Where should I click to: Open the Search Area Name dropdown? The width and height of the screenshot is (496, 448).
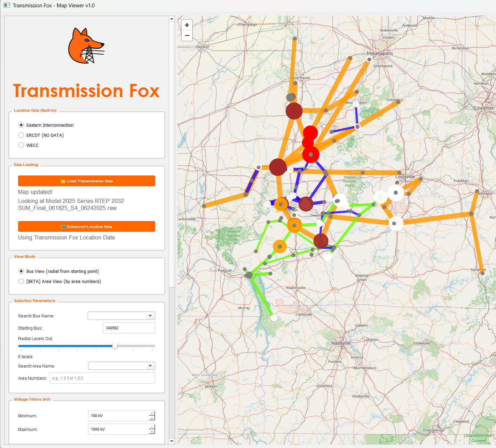click(x=150, y=366)
